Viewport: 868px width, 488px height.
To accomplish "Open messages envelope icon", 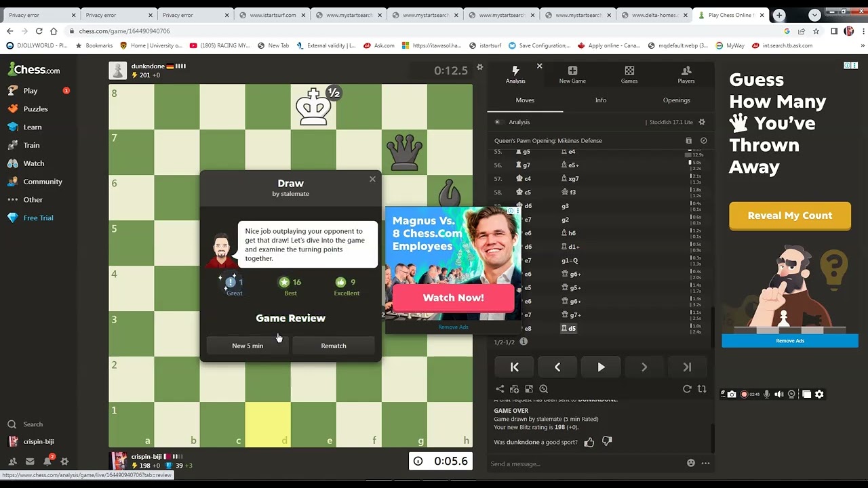I will point(30,462).
